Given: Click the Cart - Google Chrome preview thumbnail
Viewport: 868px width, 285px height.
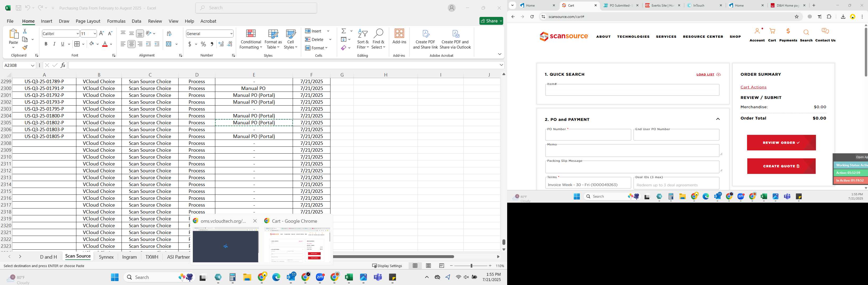Looking at the screenshot, I should click(x=297, y=245).
